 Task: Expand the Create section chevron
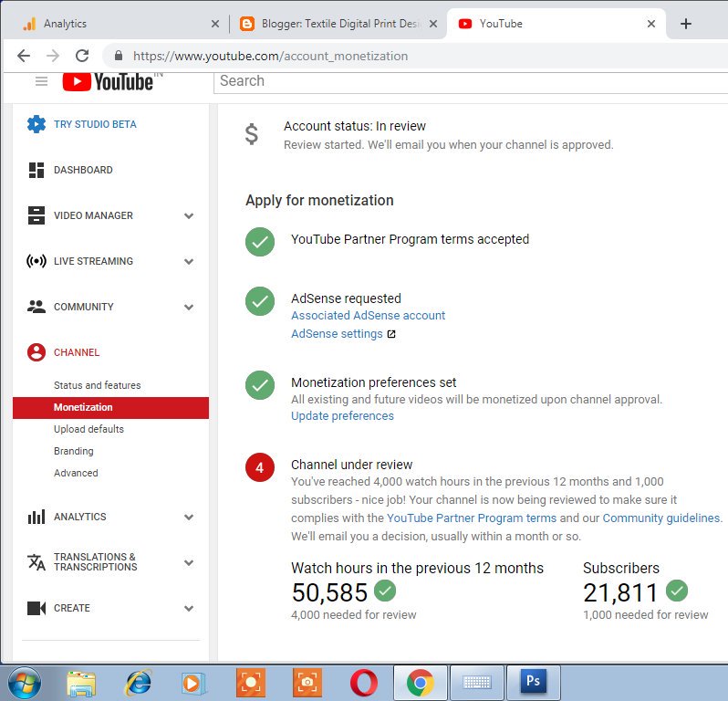coord(189,608)
